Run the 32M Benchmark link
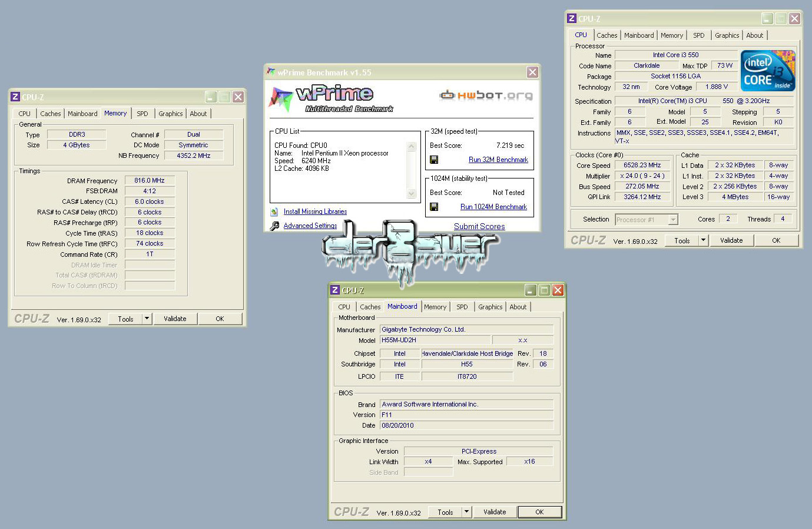 click(498, 160)
